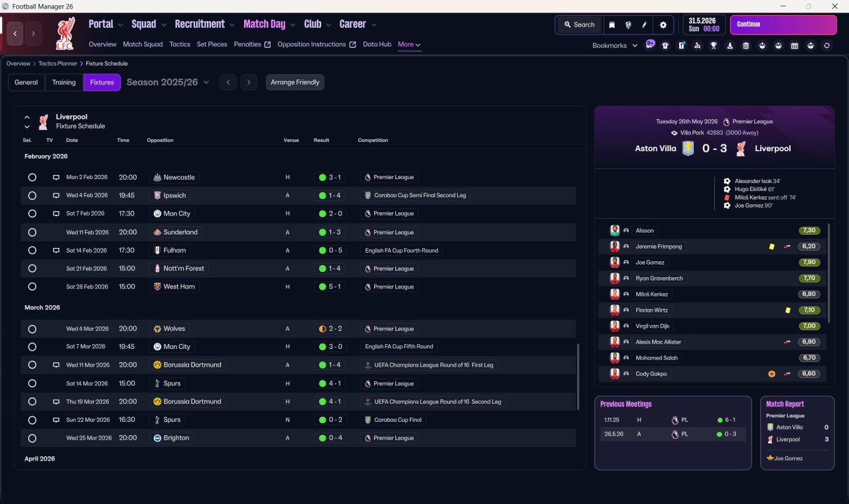Click the globe icon in top toolbar
This screenshot has height=504, width=849.
(628, 25)
